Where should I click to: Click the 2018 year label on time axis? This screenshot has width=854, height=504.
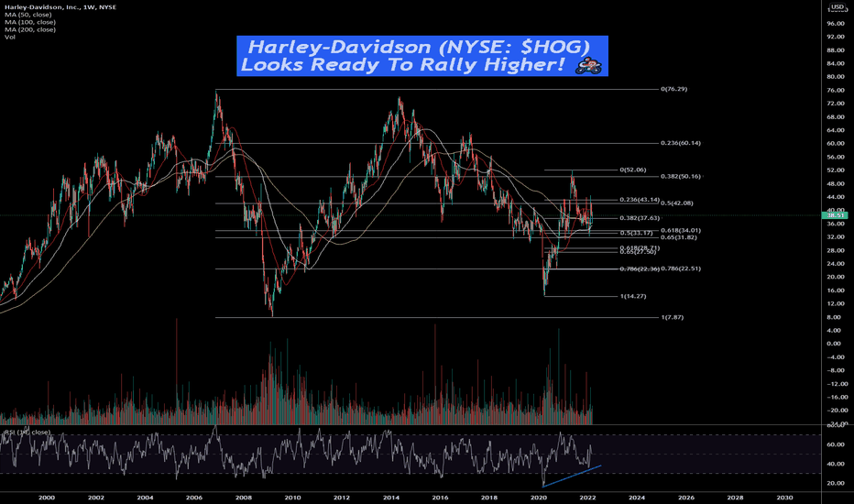click(x=489, y=498)
